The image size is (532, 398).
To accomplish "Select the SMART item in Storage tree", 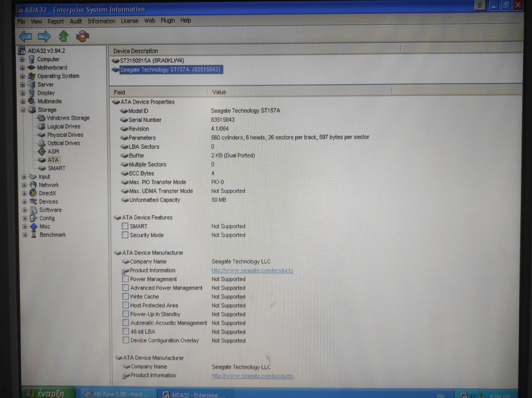I will pos(56,168).
